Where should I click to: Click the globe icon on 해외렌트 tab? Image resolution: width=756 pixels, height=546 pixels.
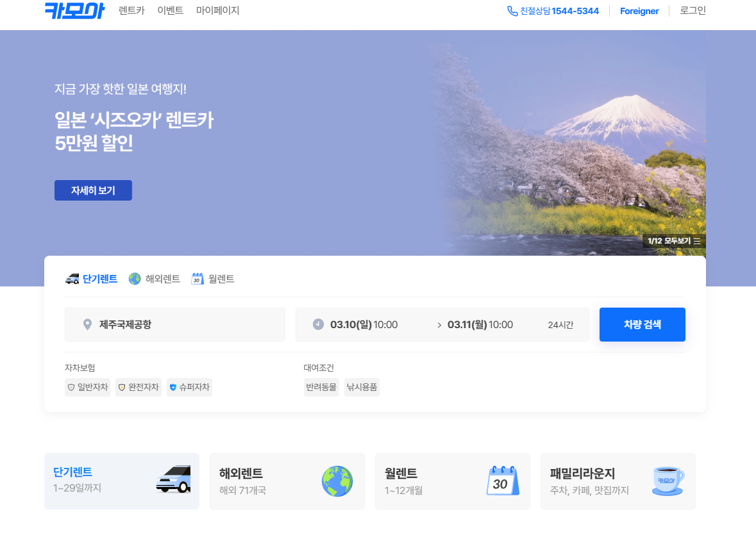click(135, 279)
